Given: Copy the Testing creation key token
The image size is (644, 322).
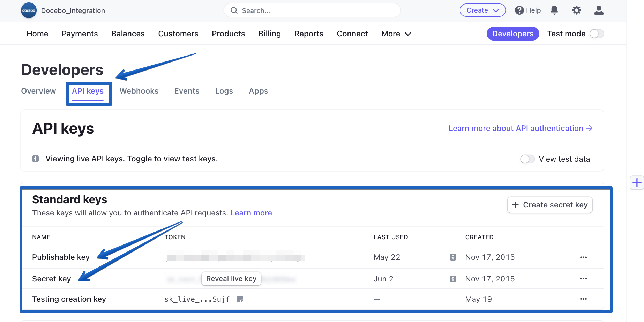Looking at the screenshot, I should click(240, 299).
